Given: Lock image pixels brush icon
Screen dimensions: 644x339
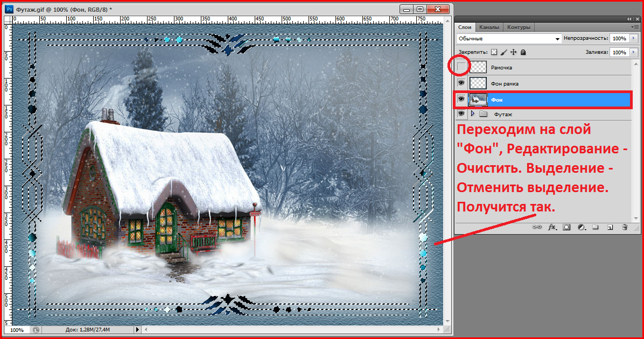Looking at the screenshot, I should [x=503, y=52].
